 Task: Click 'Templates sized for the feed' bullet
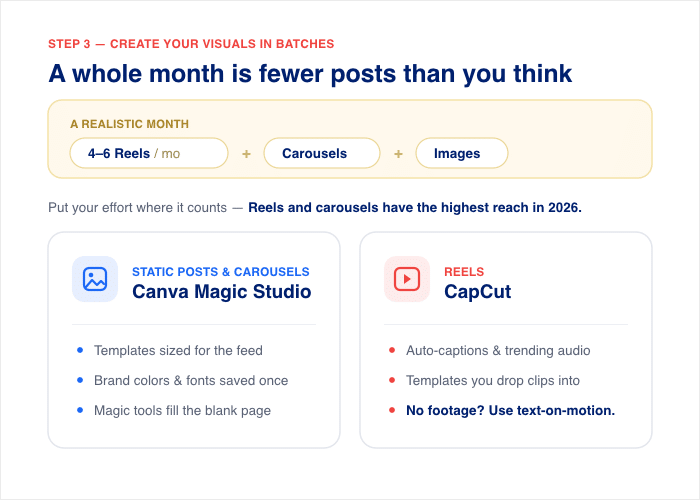coord(178,350)
